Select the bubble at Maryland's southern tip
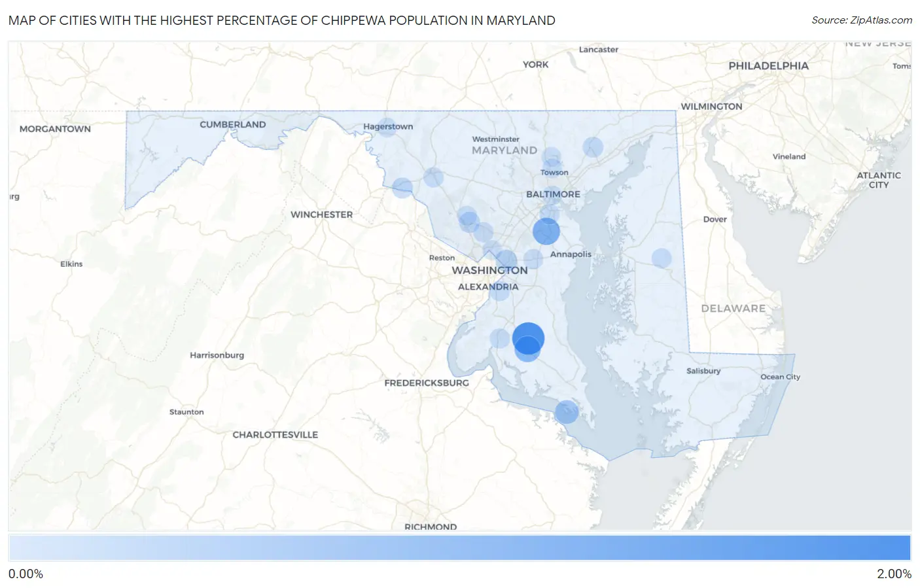This screenshot has width=920, height=588. click(567, 412)
